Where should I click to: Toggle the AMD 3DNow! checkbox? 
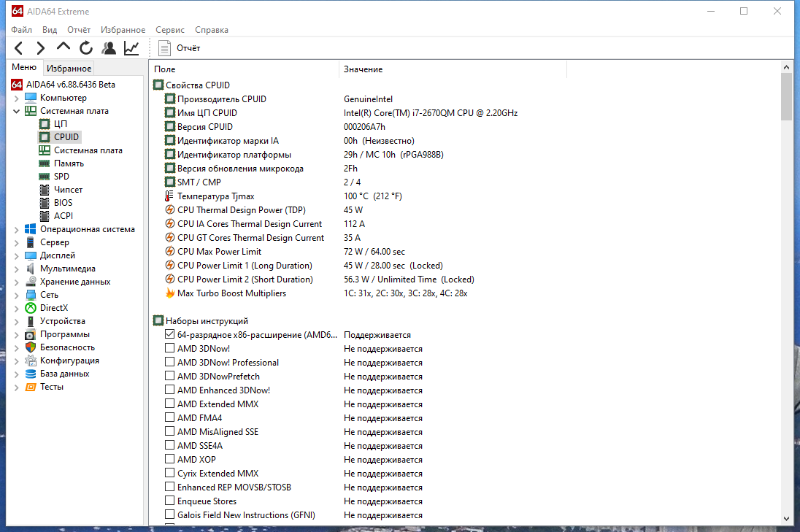170,348
